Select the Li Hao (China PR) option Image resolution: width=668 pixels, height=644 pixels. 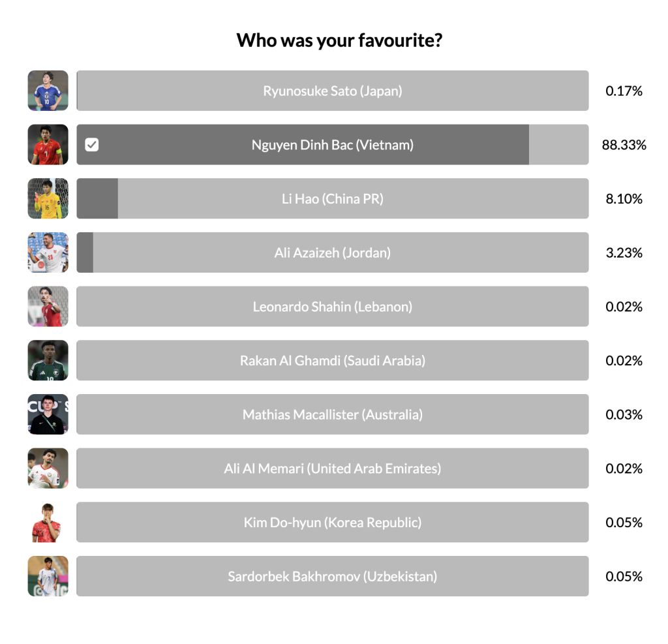332,198
